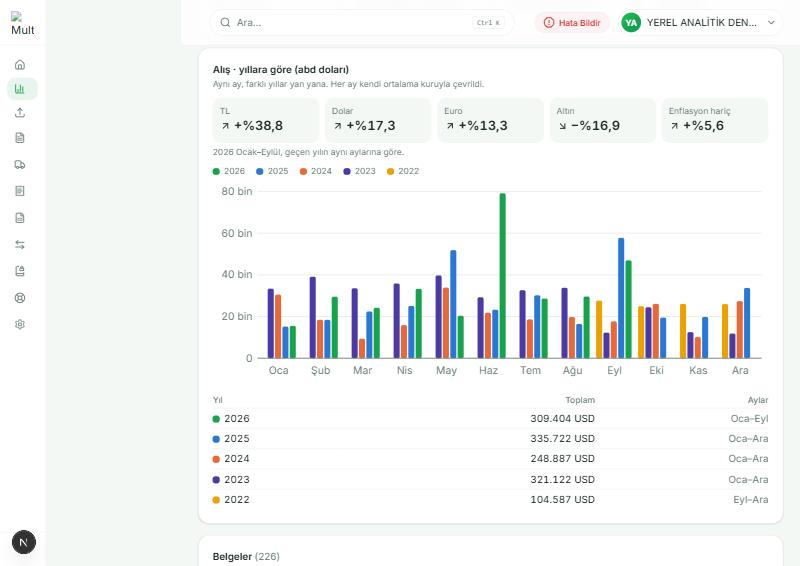Click the green color dot in 2026 table row

pos(216,419)
